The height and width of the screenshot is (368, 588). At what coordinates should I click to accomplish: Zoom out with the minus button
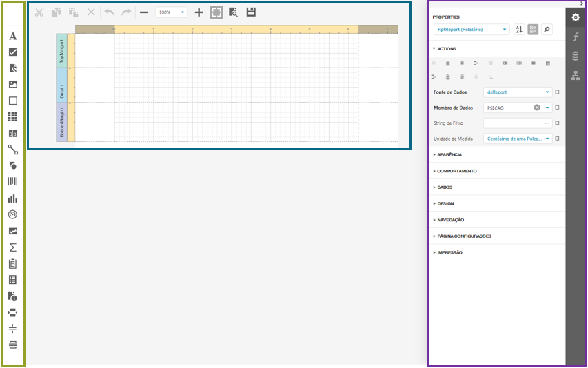[144, 12]
